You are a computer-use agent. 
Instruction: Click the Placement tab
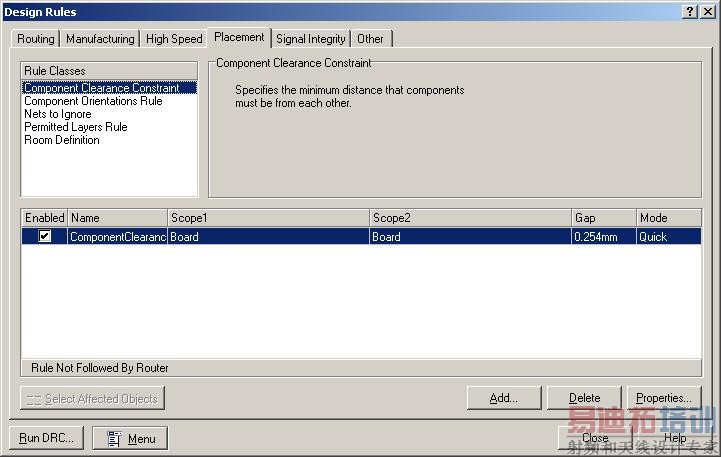[x=239, y=37]
